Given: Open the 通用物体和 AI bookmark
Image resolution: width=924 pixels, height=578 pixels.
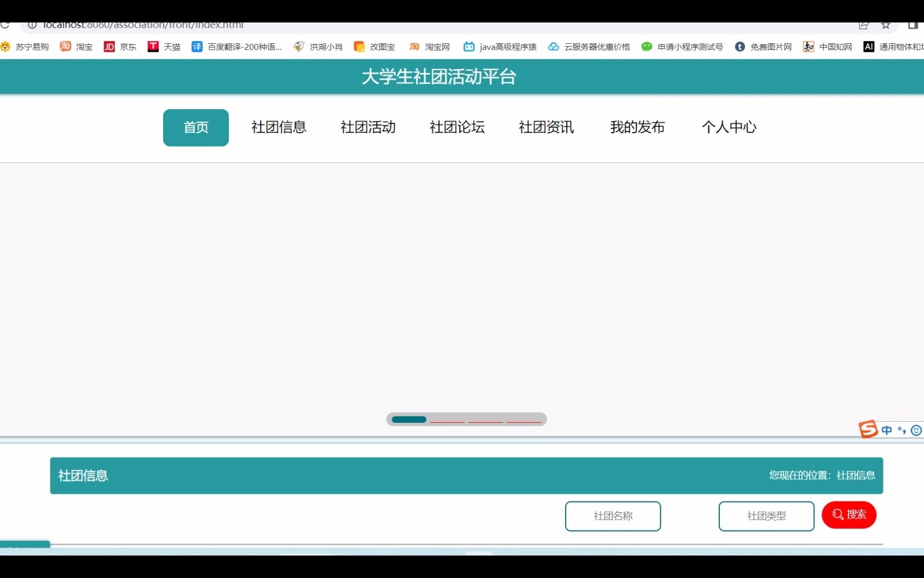Looking at the screenshot, I should pyautogui.click(x=894, y=47).
